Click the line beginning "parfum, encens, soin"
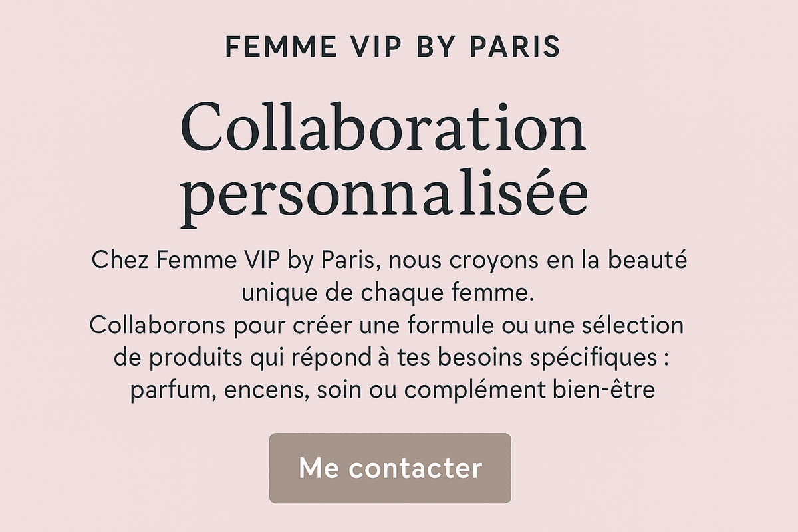Screen dimensions: 798x532 [x=394, y=390]
